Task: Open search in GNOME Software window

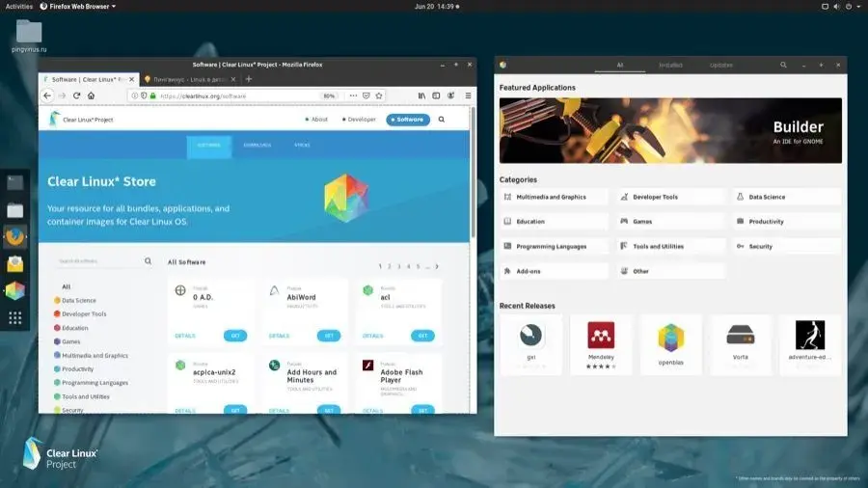Action: (x=783, y=65)
